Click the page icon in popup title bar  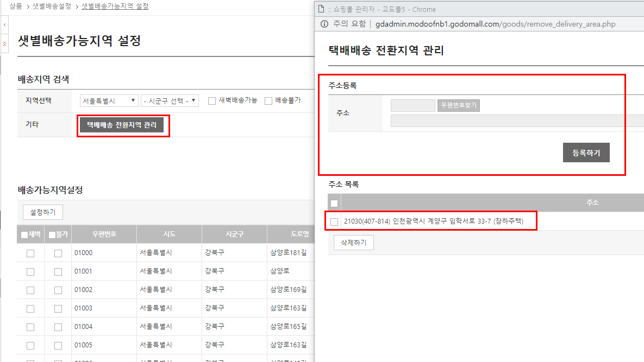click(x=322, y=9)
